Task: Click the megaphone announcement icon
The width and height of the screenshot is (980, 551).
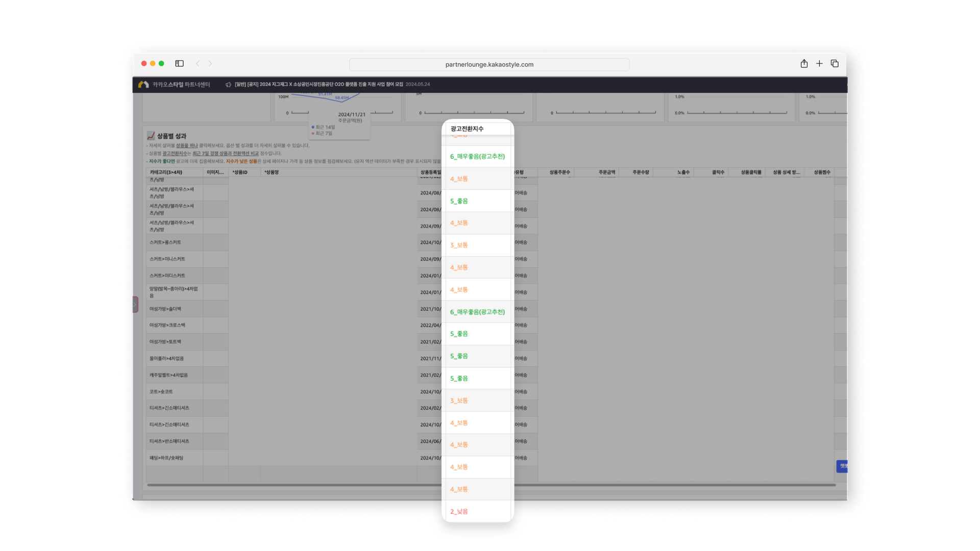Action: [x=228, y=85]
